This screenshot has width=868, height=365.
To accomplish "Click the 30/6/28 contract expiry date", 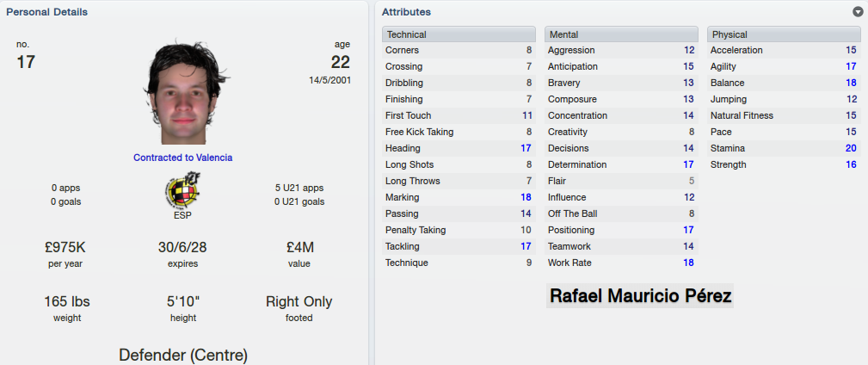I will click(x=182, y=247).
